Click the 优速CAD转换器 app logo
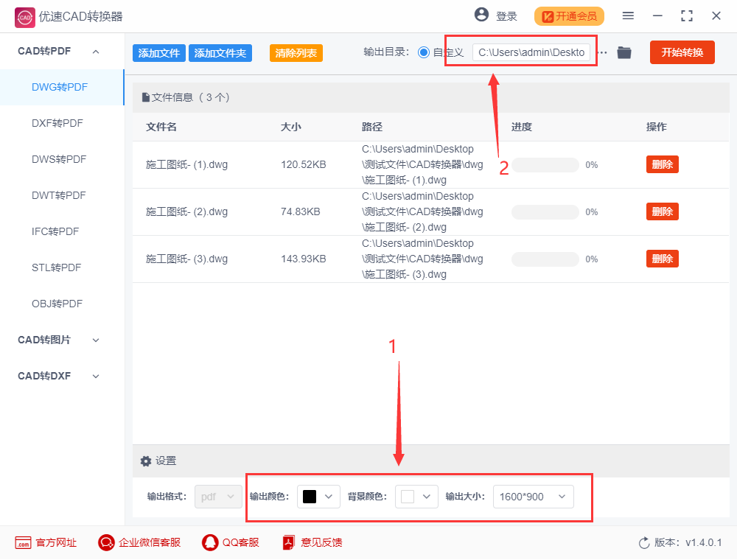Image resolution: width=737 pixels, height=560 pixels. pyautogui.click(x=24, y=16)
